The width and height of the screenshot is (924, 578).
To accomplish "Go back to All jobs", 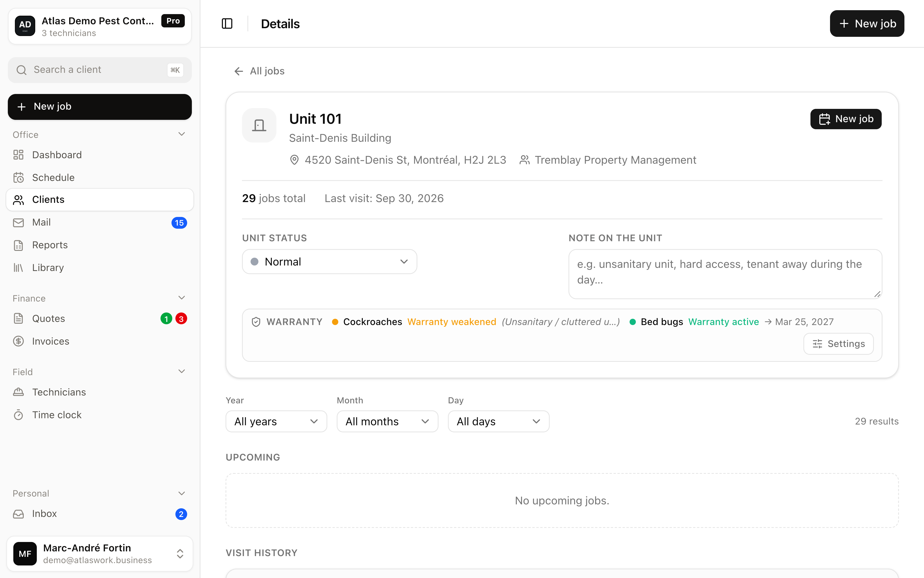I will pyautogui.click(x=259, y=71).
